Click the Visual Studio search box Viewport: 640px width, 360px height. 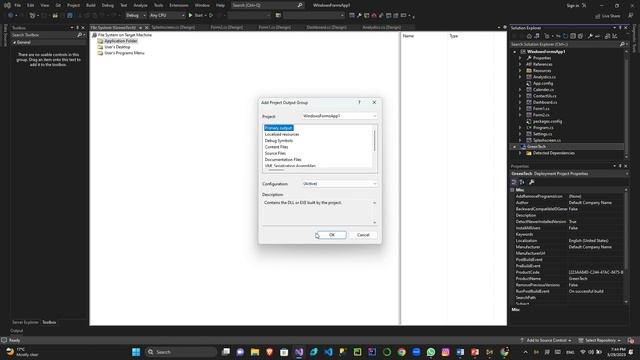(x=267, y=5)
